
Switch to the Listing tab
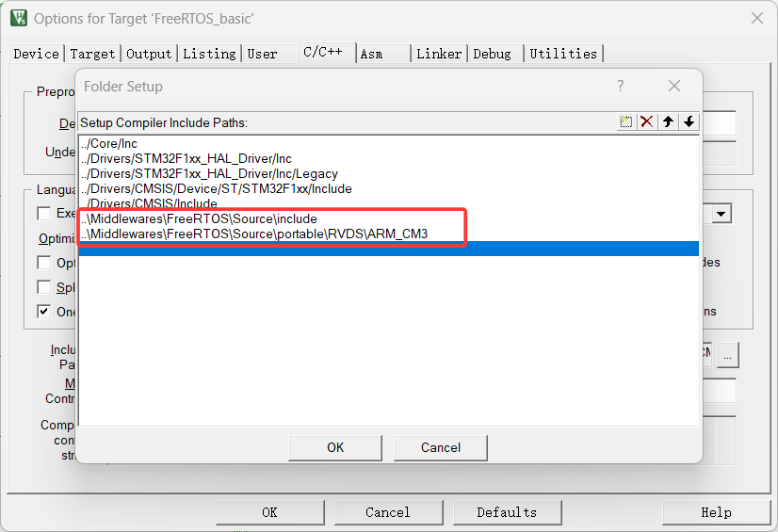(x=209, y=54)
